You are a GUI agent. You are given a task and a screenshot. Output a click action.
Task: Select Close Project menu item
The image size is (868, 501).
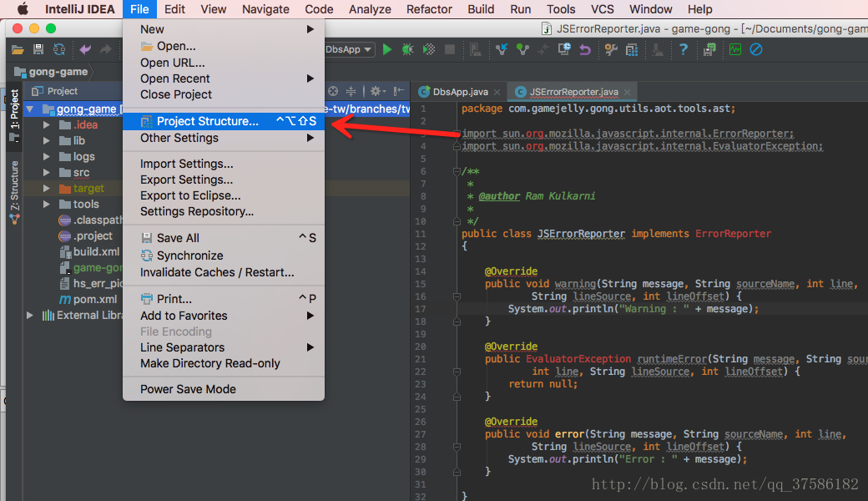click(224, 94)
